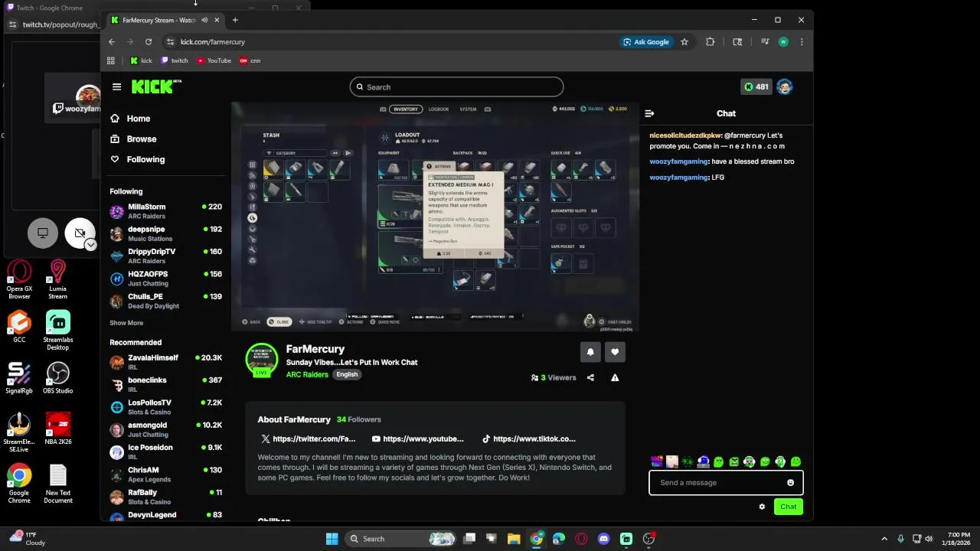Follow FarMercury with the heart button
This screenshot has width=980, height=551.
point(615,352)
